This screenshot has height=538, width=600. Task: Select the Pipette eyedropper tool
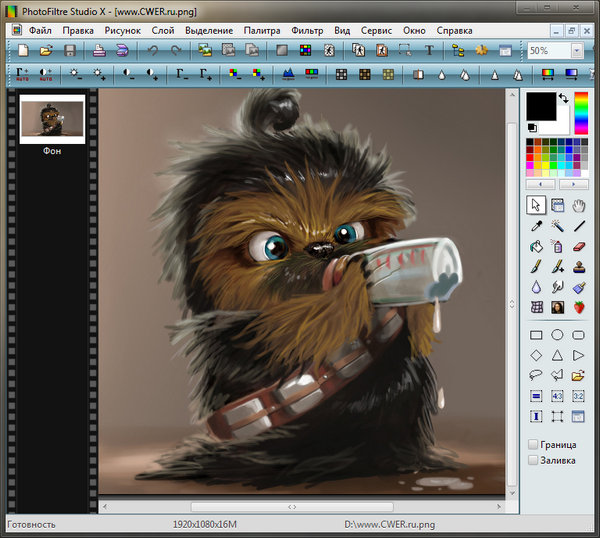point(536,226)
